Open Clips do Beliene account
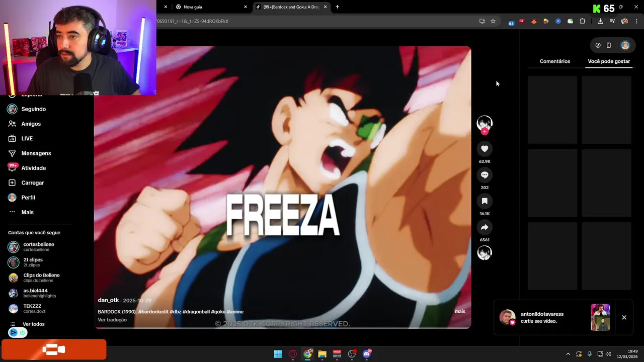The height and width of the screenshot is (362, 644). (x=40, y=278)
